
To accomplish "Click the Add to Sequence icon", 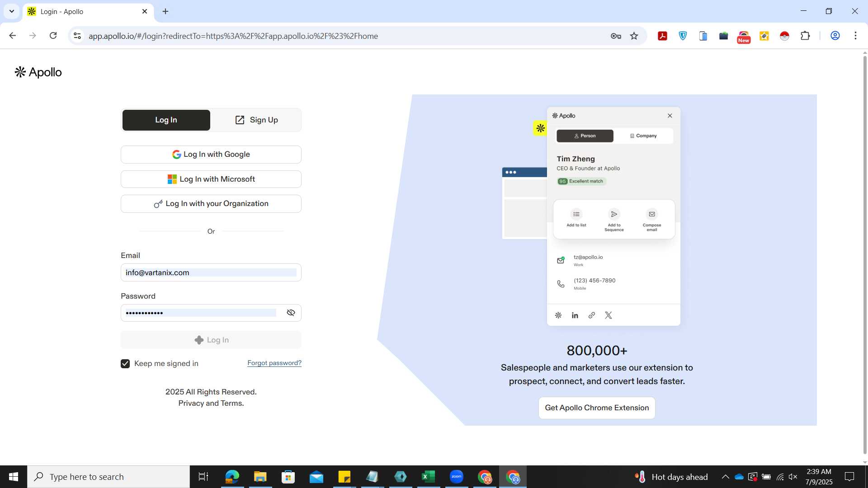I will click(x=614, y=214).
